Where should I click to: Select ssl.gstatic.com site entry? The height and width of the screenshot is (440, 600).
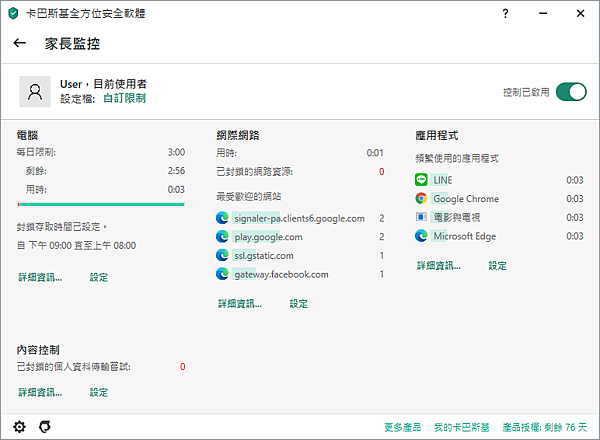coord(264,256)
